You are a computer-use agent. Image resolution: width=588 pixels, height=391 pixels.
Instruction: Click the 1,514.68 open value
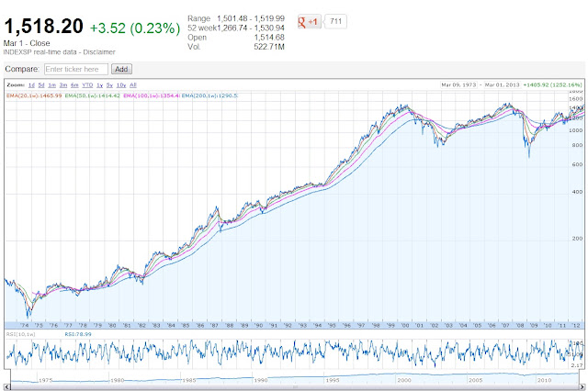click(269, 38)
